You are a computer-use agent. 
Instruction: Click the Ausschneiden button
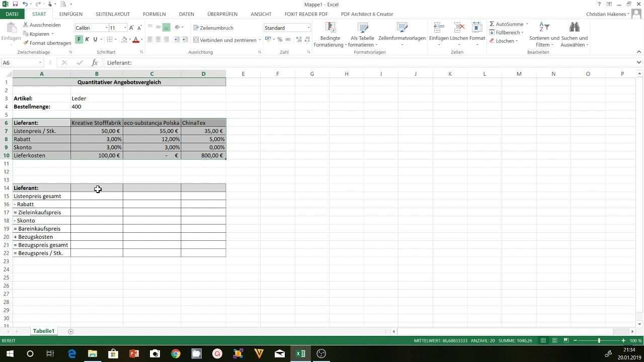tap(41, 25)
